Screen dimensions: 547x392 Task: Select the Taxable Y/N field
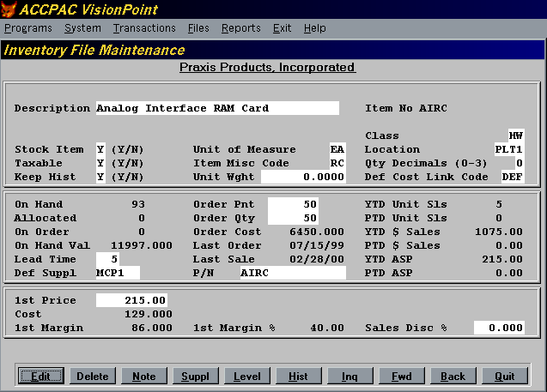100,163
